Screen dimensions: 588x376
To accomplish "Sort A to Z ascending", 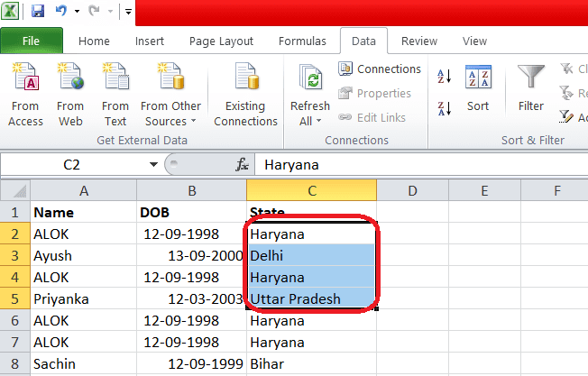I will pos(444,77).
